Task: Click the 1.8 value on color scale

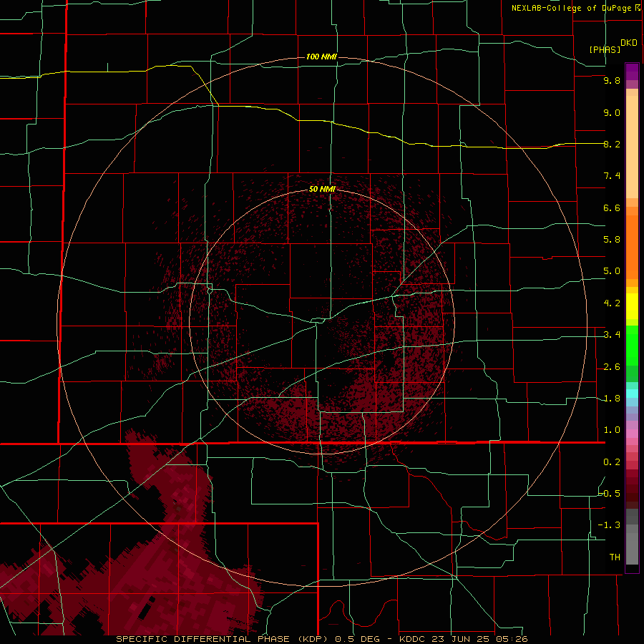Action: pos(612,399)
